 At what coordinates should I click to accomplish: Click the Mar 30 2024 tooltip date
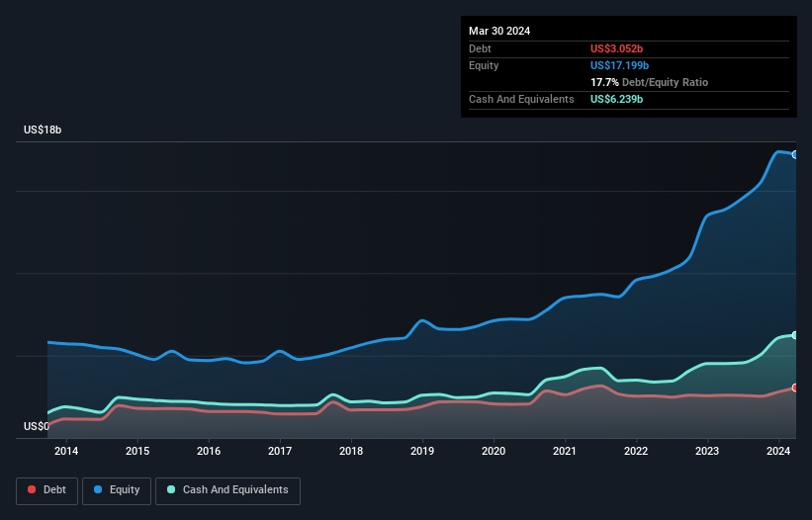coord(499,31)
